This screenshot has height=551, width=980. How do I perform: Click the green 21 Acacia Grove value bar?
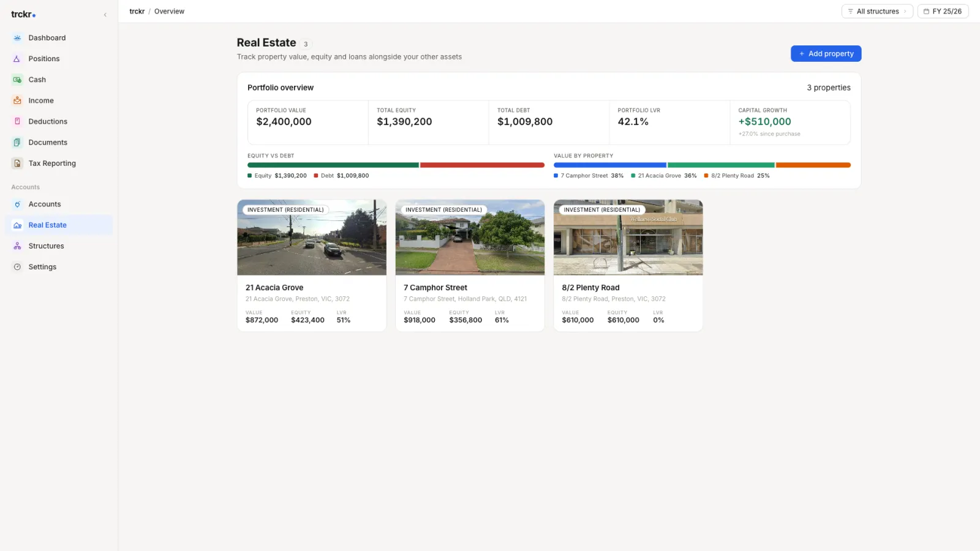coord(721,165)
